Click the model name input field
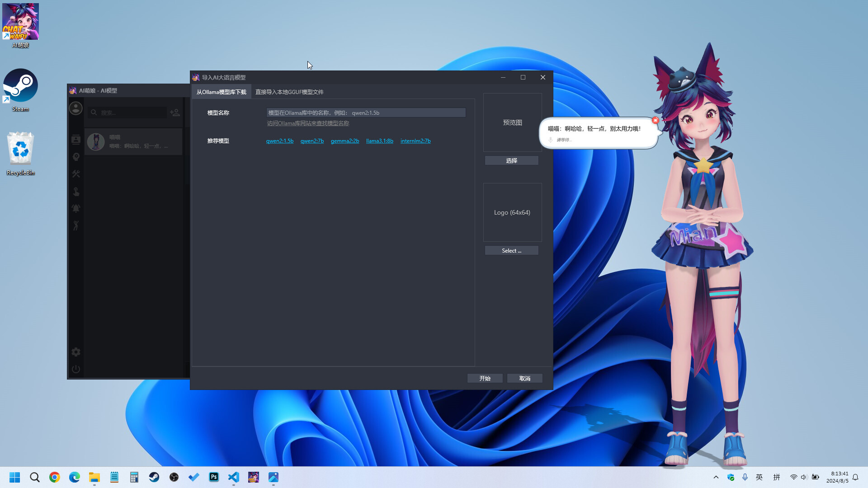868x488 pixels. pyautogui.click(x=365, y=113)
